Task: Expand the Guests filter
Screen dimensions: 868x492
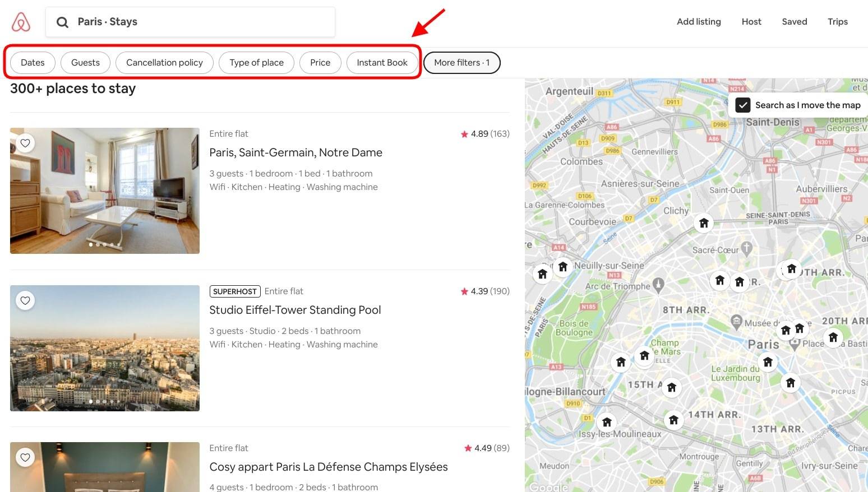Action: (x=85, y=63)
